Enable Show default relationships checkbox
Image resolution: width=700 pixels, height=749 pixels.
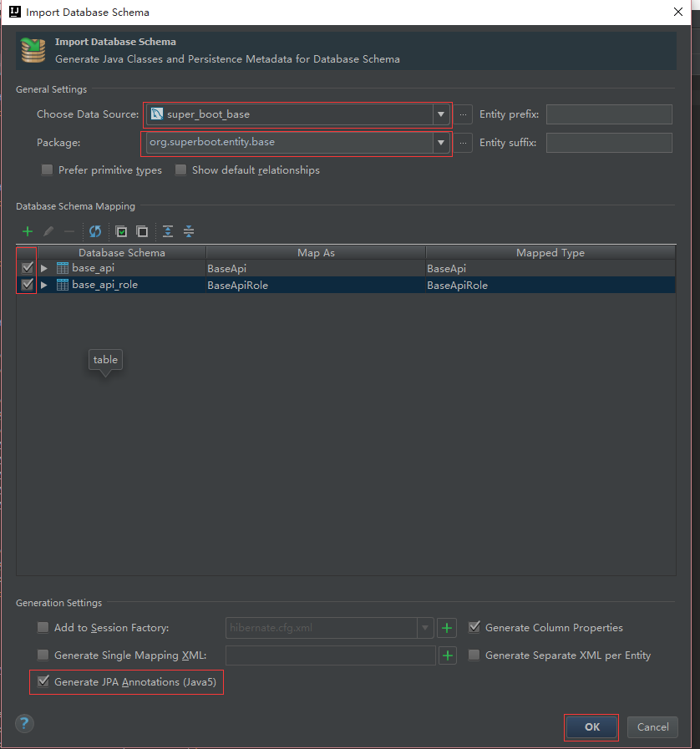tap(180, 170)
